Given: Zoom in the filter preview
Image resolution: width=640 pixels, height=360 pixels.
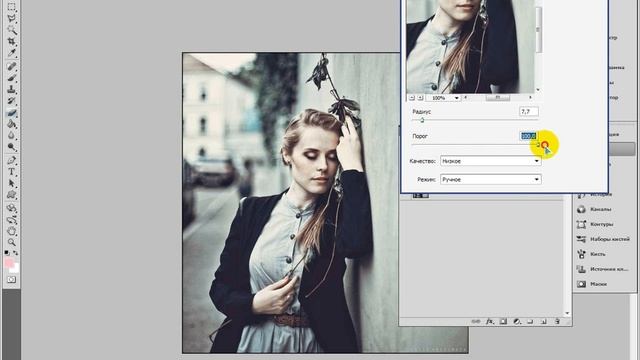Looking at the screenshot, I should coord(420,98).
